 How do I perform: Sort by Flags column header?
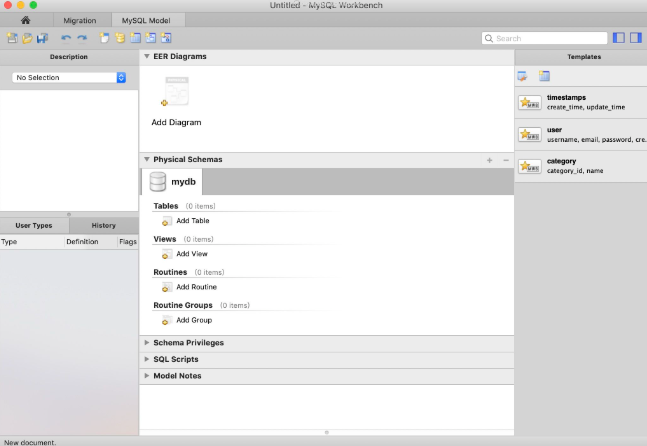(128, 242)
